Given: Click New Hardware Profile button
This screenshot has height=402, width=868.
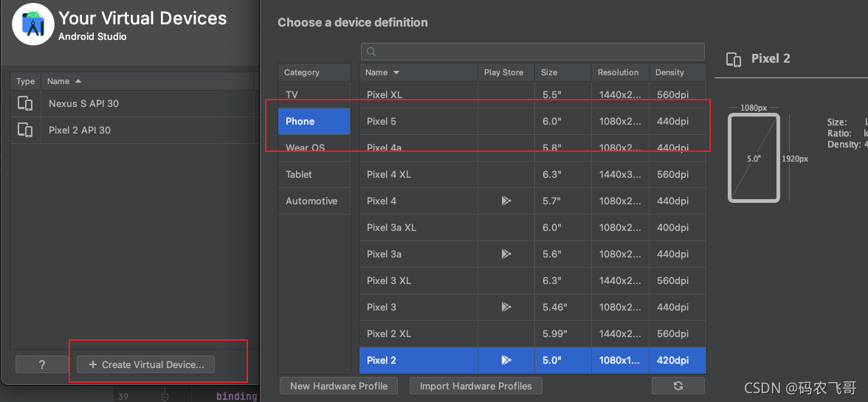Looking at the screenshot, I should coord(339,386).
